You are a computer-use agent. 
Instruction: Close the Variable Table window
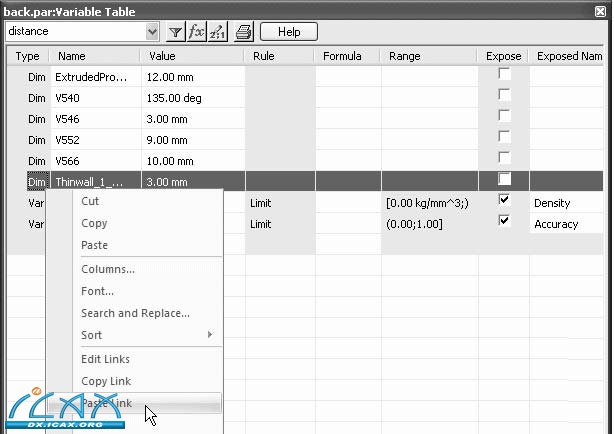coord(600,11)
